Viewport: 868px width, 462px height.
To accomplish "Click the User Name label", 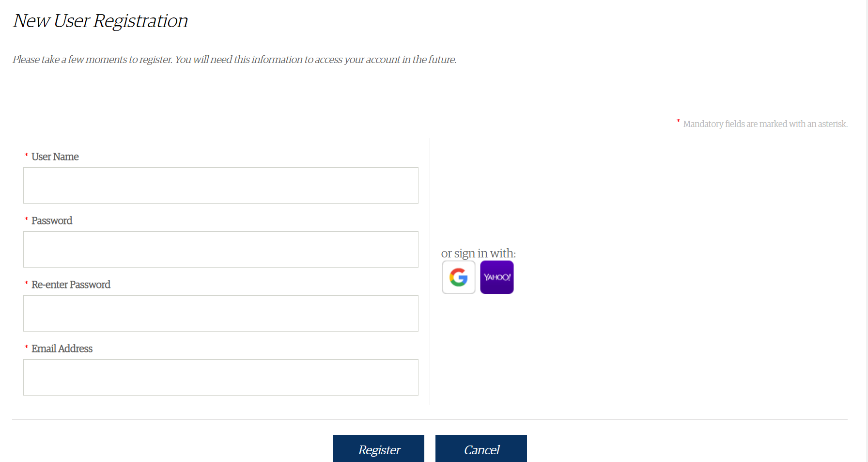I will pyautogui.click(x=55, y=157).
